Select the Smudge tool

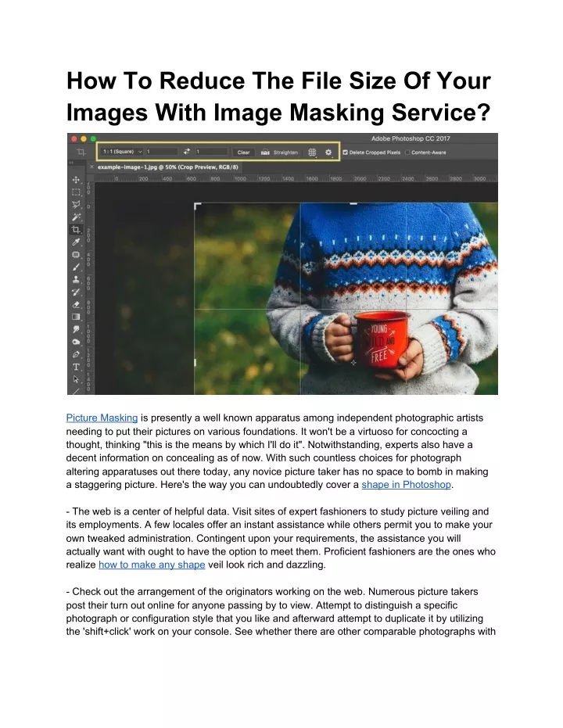[x=76, y=330]
